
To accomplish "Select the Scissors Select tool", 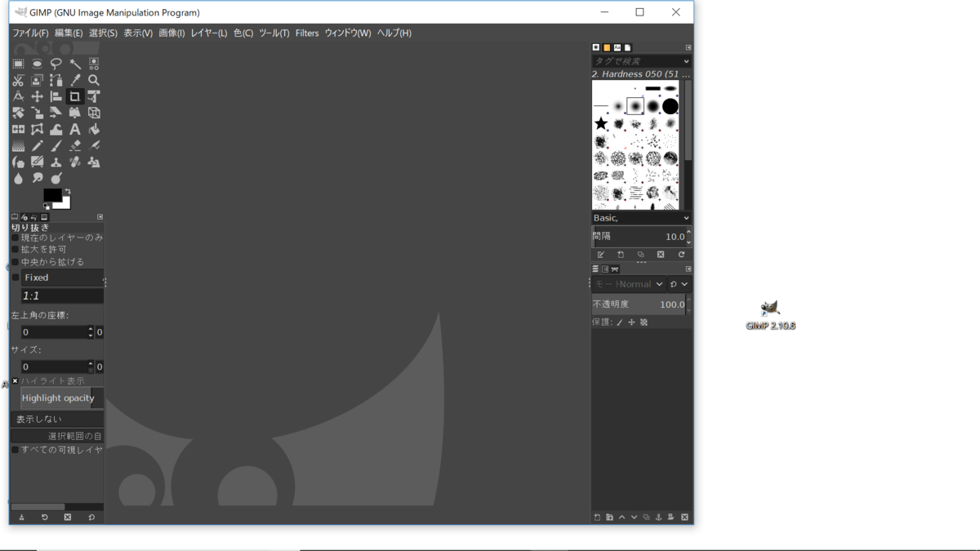I will pyautogui.click(x=18, y=80).
